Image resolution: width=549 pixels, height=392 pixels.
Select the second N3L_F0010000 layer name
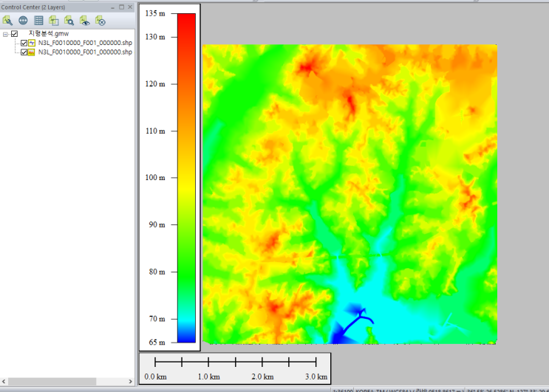click(x=85, y=52)
